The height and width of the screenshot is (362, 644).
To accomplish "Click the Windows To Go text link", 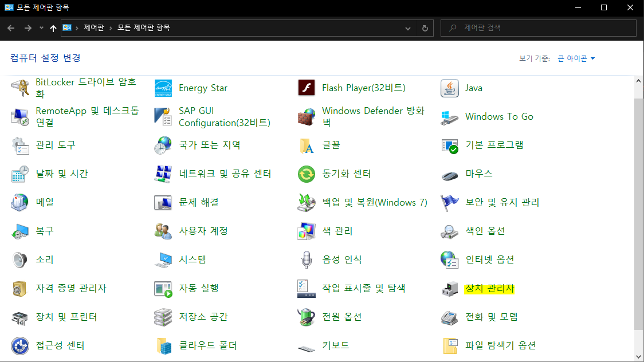I will coord(499,117).
